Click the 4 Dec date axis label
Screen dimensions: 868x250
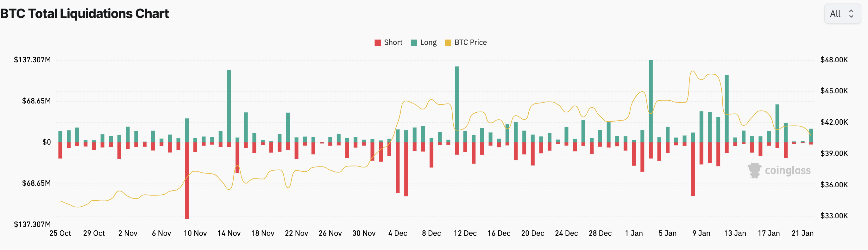[398, 233]
